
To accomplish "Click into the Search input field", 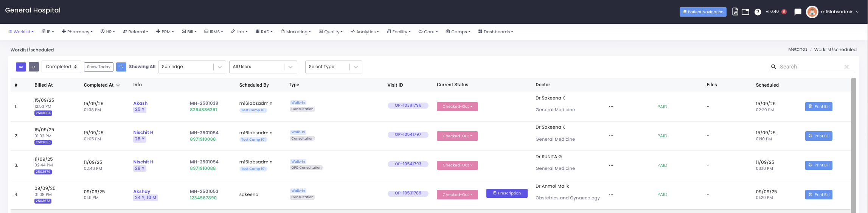I will pyautogui.click(x=809, y=67).
